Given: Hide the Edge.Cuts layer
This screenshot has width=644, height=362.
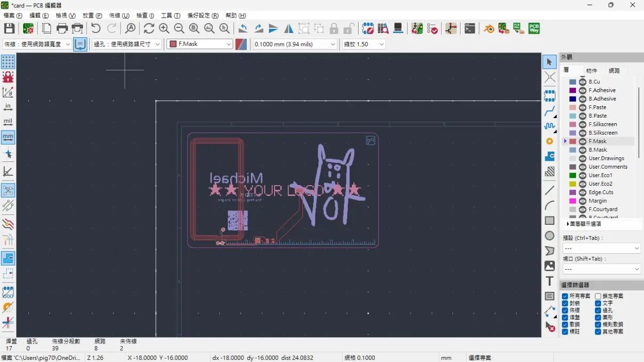Looking at the screenshot, I should 583,192.
